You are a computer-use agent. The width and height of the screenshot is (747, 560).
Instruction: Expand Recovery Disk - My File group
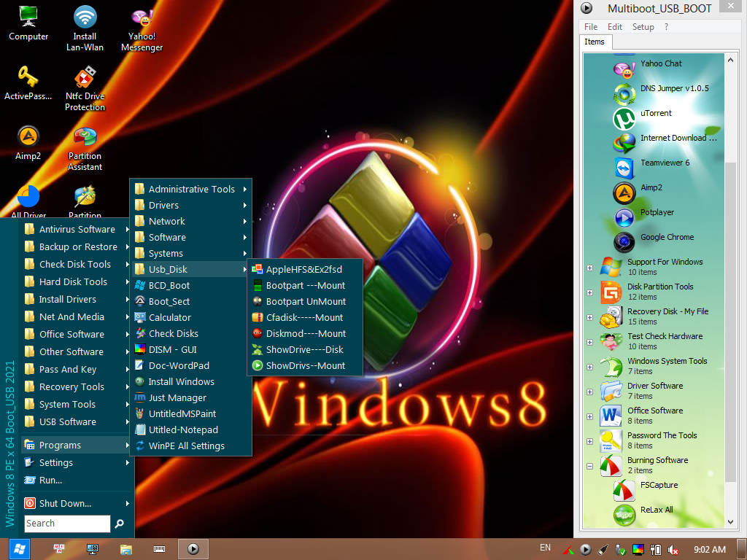(589, 317)
